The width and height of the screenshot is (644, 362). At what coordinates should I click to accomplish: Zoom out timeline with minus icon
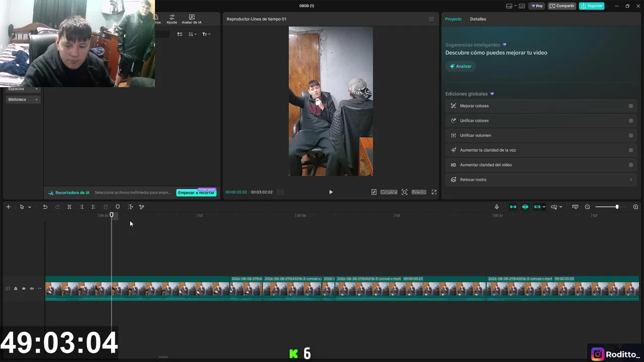click(587, 207)
